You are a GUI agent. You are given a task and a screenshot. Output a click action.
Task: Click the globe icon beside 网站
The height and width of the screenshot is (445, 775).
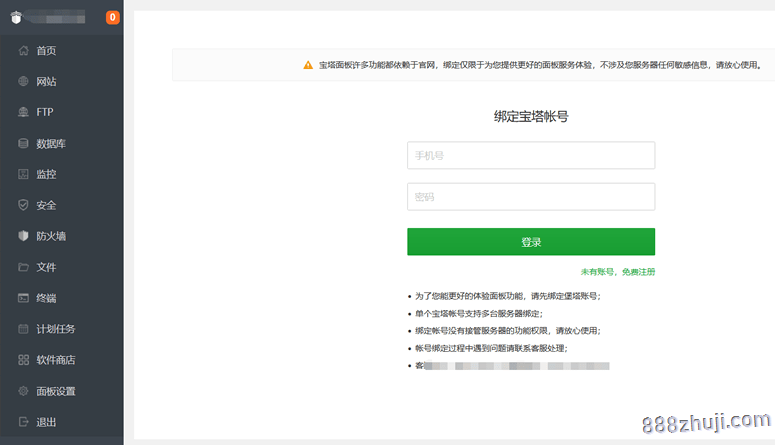tap(23, 81)
